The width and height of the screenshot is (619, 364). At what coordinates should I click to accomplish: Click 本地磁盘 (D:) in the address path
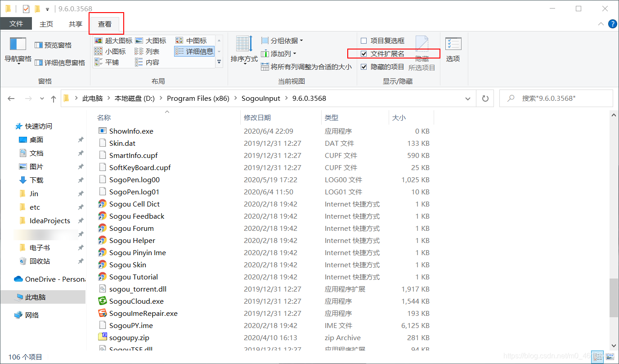click(x=135, y=98)
